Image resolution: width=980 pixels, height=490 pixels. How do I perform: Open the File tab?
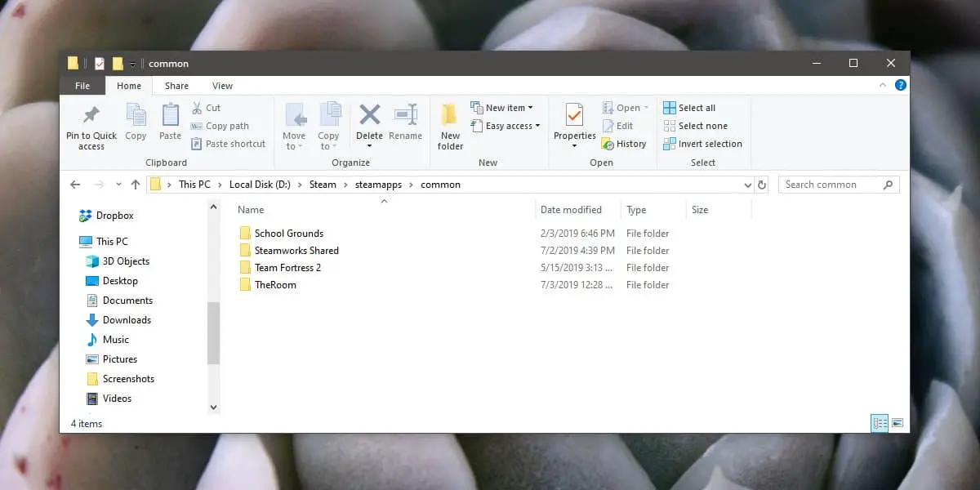point(82,86)
